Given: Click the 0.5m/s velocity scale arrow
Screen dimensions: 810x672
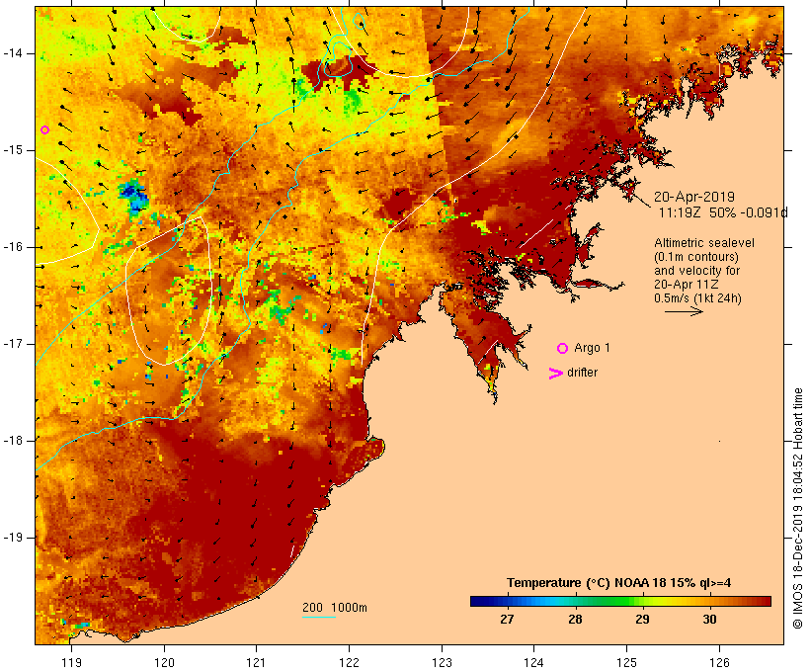Looking at the screenshot, I should (684, 311).
